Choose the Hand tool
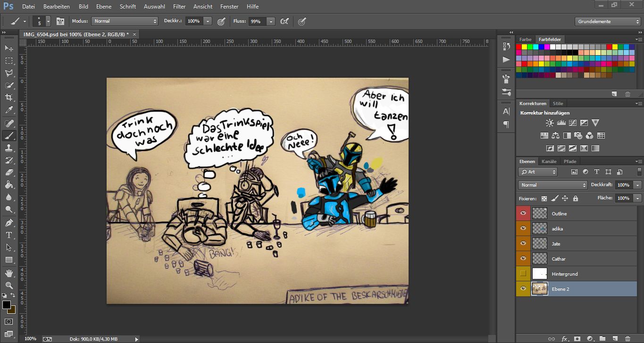 [x=9, y=273]
